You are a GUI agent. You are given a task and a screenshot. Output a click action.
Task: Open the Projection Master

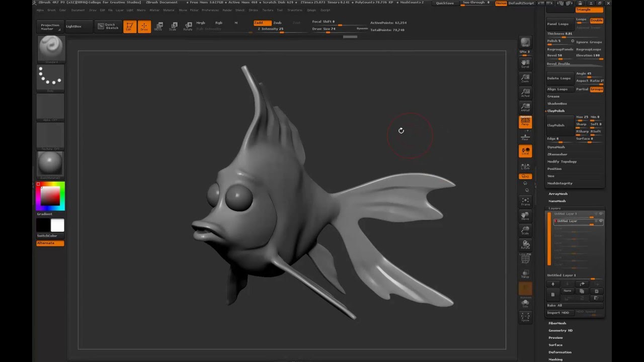point(50,27)
